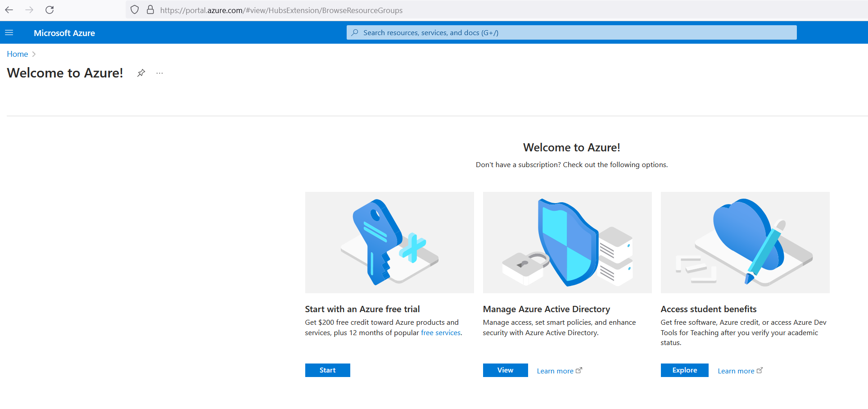Click external link icon beside student benefits Learn more
This screenshot has height=409, width=868.
(x=759, y=370)
